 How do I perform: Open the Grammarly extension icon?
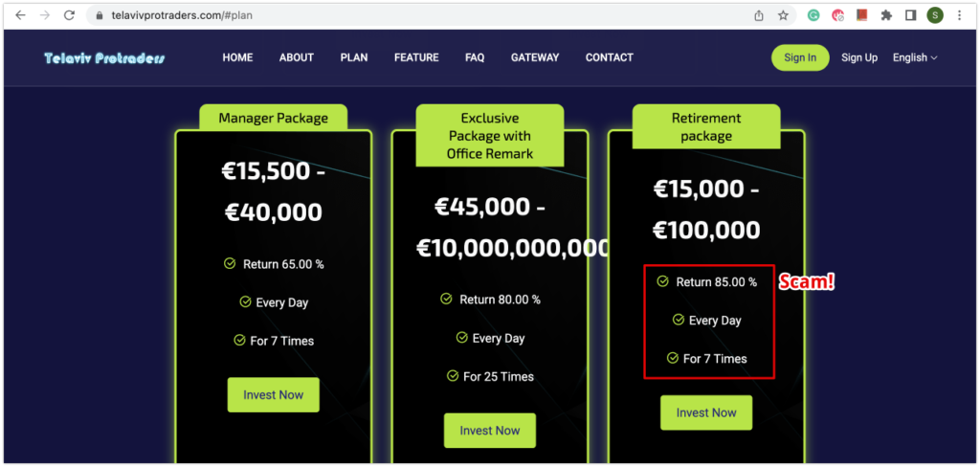pyautogui.click(x=813, y=15)
